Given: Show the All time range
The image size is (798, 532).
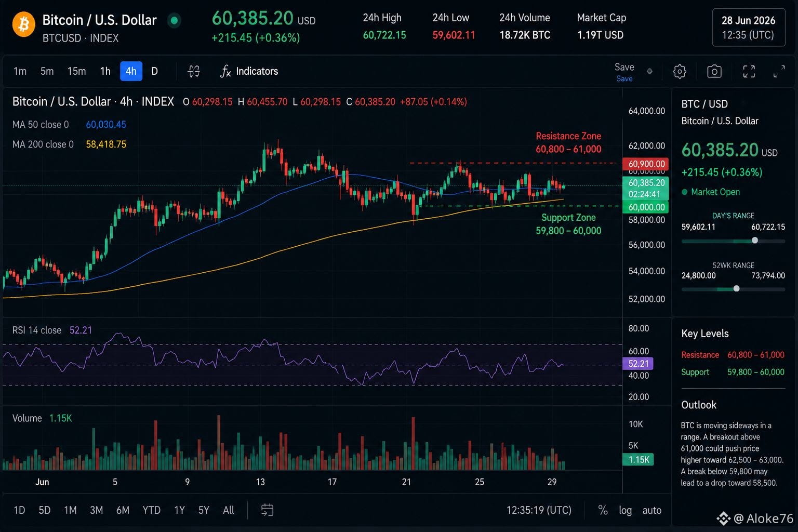Looking at the screenshot, I should point(229,510).
